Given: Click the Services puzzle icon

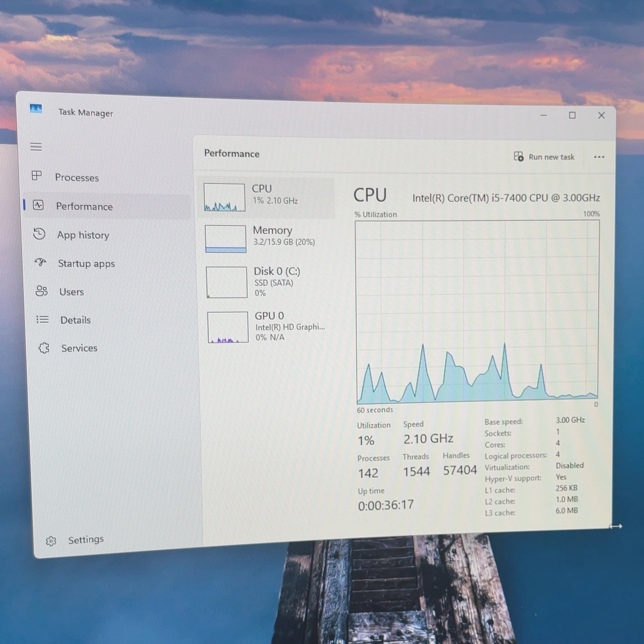Looking at the screenshot, I should [44, 348].
